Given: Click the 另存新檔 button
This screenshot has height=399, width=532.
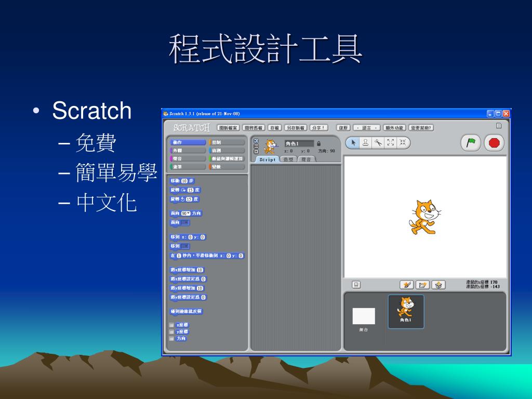Looking at the screenshot, I should (295, 128).
